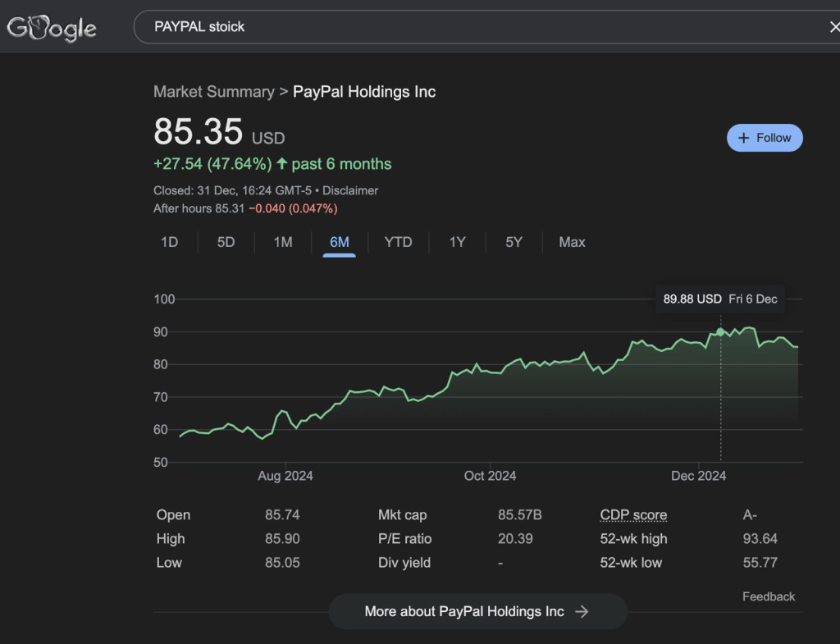Click the '85.35' current price
Image resolution: width=840 pixels, height=644 pixels.
point(199,131)
